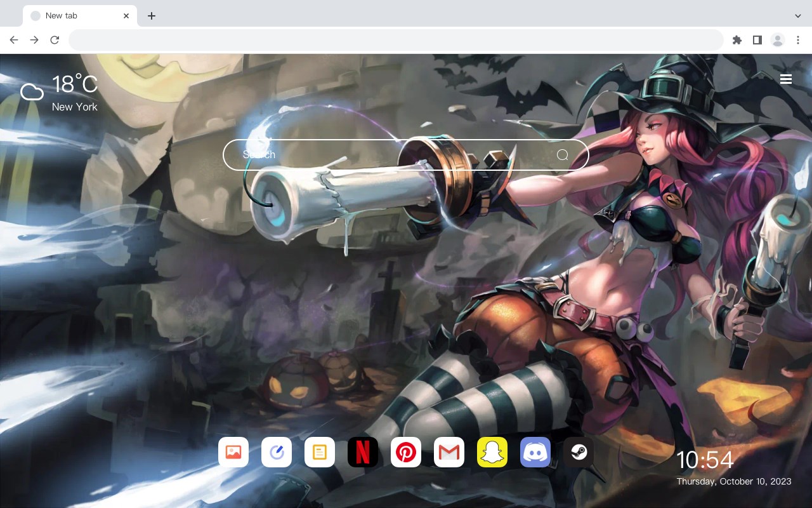The width and height of the screenshot is (812, 508).
Task: Close the New tab tab
Action: (126, 16)
